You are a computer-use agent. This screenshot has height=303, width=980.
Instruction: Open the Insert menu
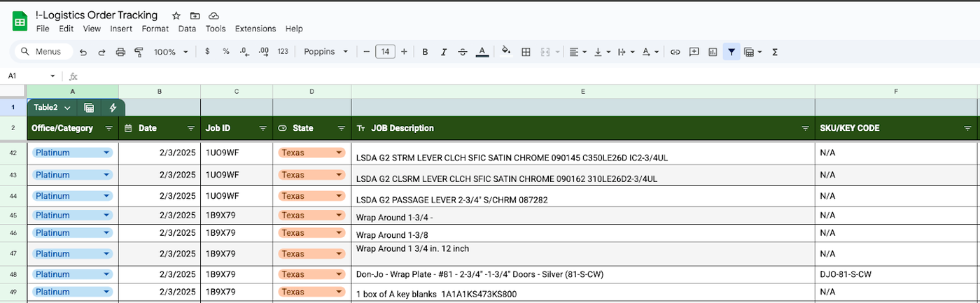(121, 29)
